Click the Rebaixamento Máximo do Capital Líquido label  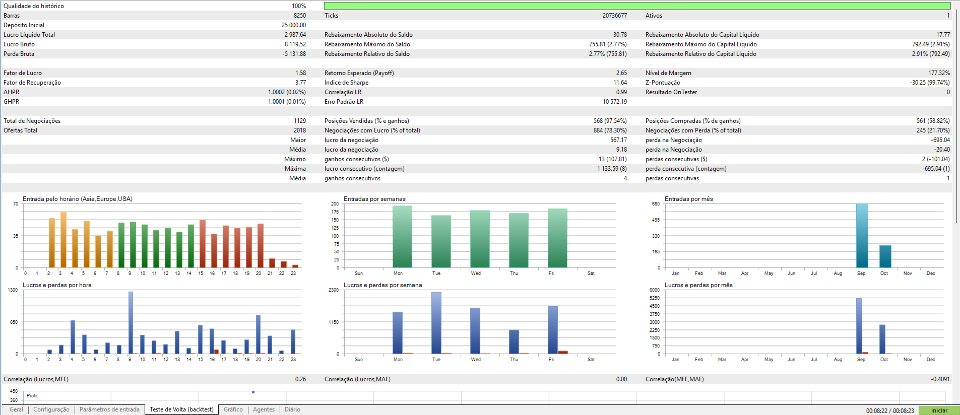click(x=701, y=45)
